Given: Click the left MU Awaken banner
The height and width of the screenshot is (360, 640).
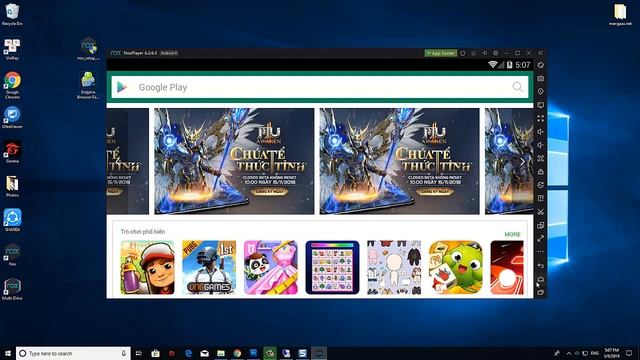Looking at the screenshot, I should pos(234,161).
